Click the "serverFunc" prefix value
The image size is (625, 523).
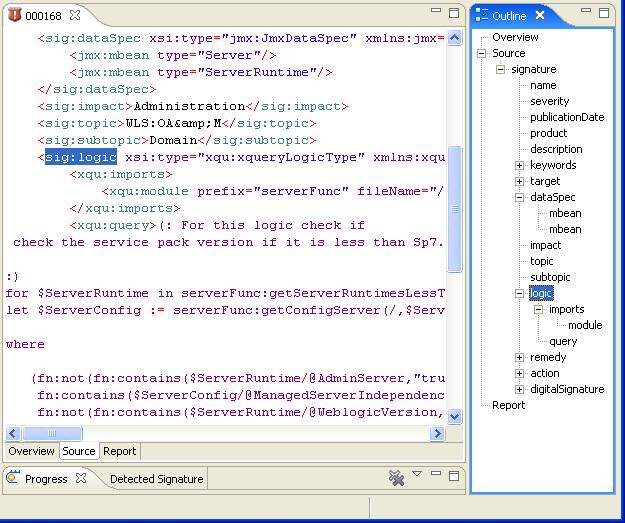pos(301,191)
